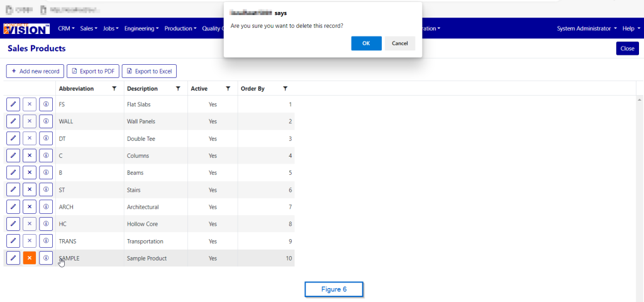The height and width of the screenshot is (302, 644).
Task: Expand the System Administrator user menu
Action: click(587, 28)
